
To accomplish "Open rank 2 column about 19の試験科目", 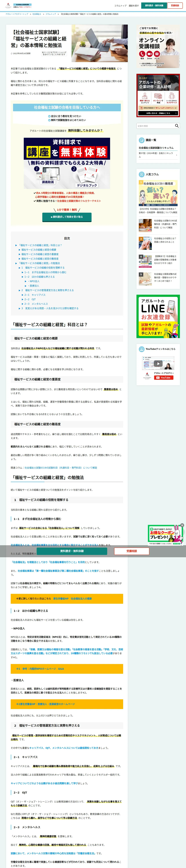I will click(158, 225).
